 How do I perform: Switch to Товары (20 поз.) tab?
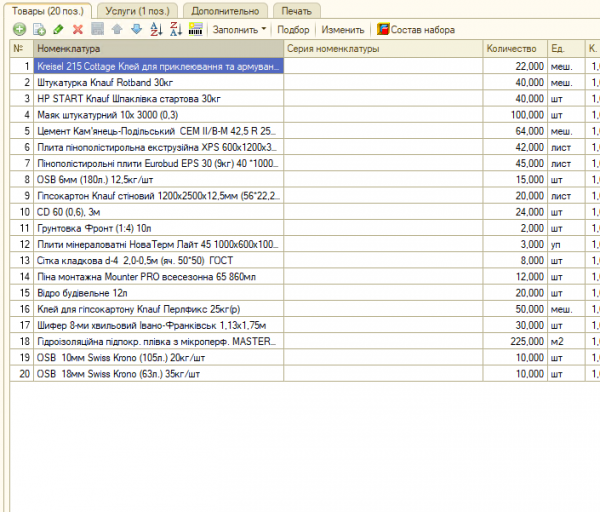(x=47, y=11)
